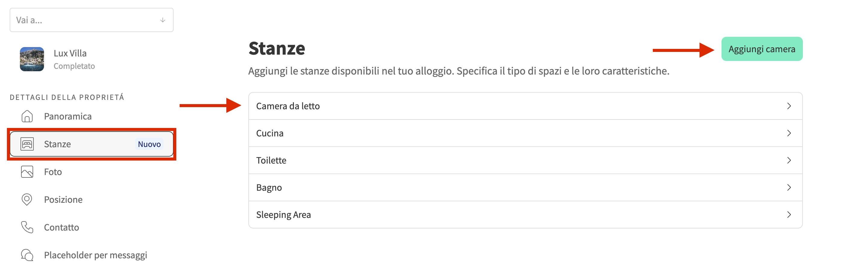Expand the Cucina row chevron
This screenshot has height=274, width=868.
point(789,133)
